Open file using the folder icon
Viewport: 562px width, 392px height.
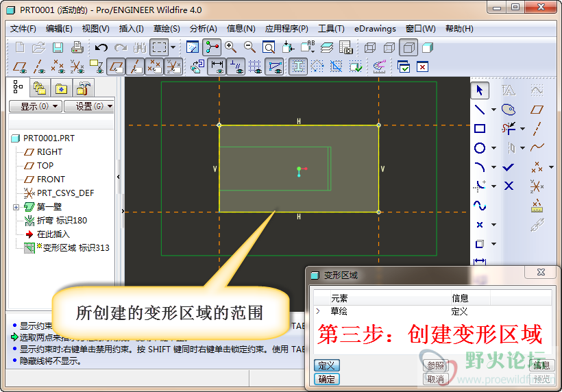point(38,47)
